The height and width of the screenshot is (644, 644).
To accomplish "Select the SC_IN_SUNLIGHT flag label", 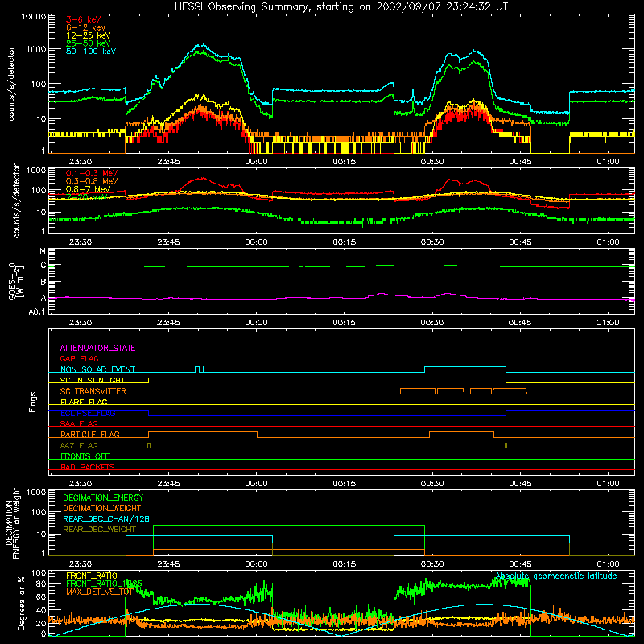I will tap(93, 380).
